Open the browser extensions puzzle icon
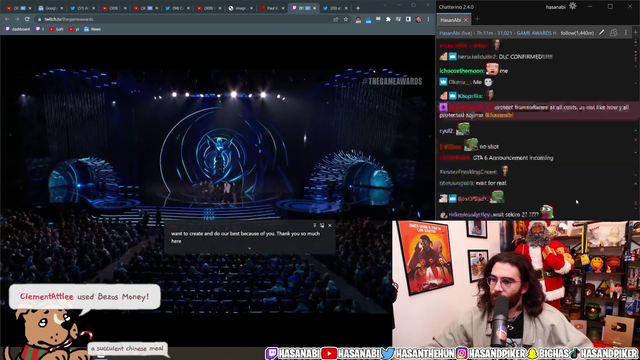 tap(388, 19)
